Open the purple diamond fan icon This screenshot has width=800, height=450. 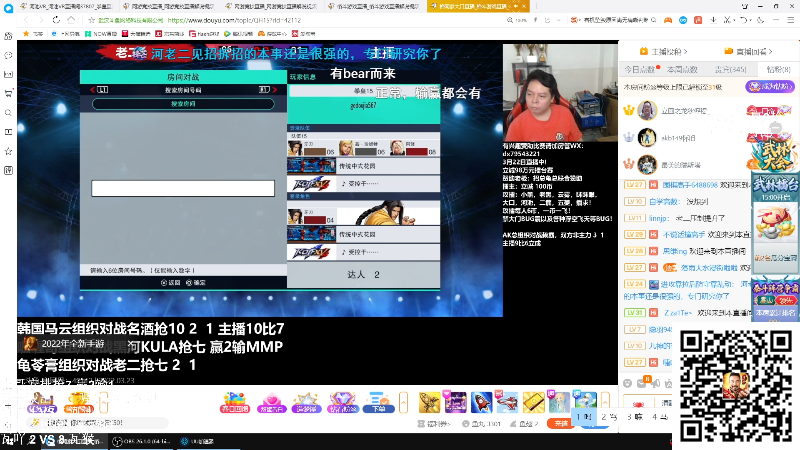click(342, 403)
